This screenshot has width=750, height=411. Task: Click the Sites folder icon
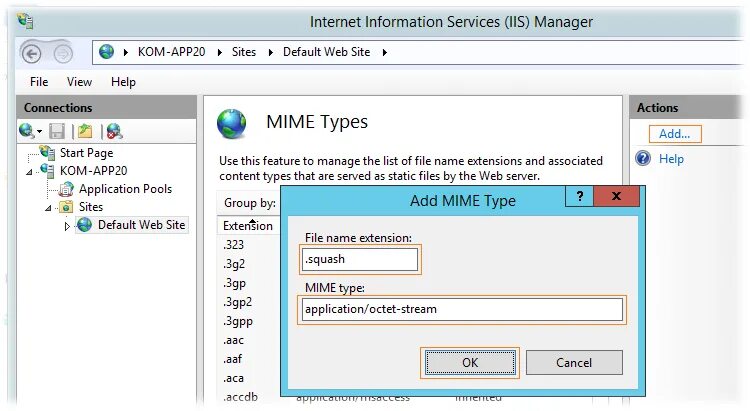(66, 207)
